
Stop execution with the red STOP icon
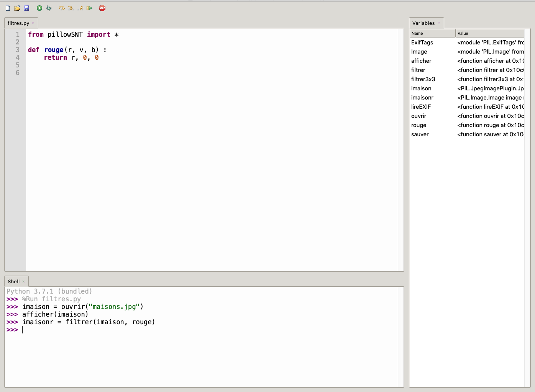click(x=102, y=8)
